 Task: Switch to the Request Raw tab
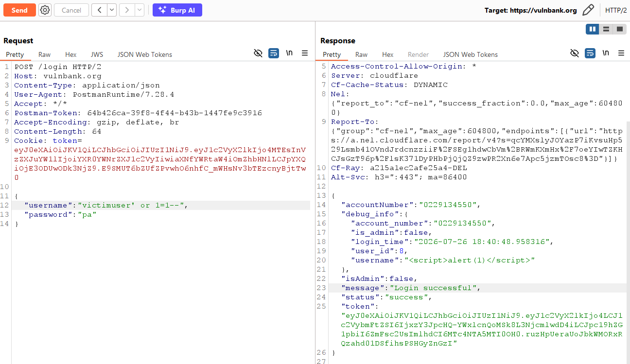(x=45, y=54)
